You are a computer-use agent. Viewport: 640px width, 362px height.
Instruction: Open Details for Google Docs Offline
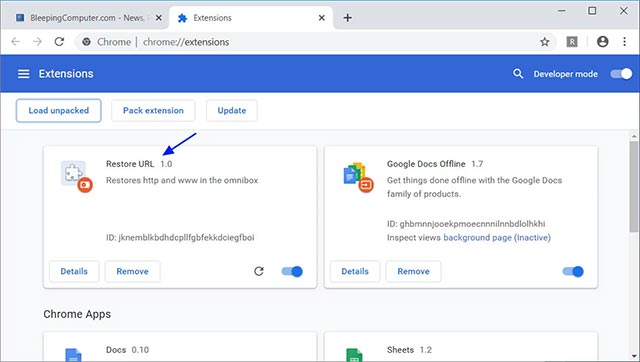[x=355, y=271]
